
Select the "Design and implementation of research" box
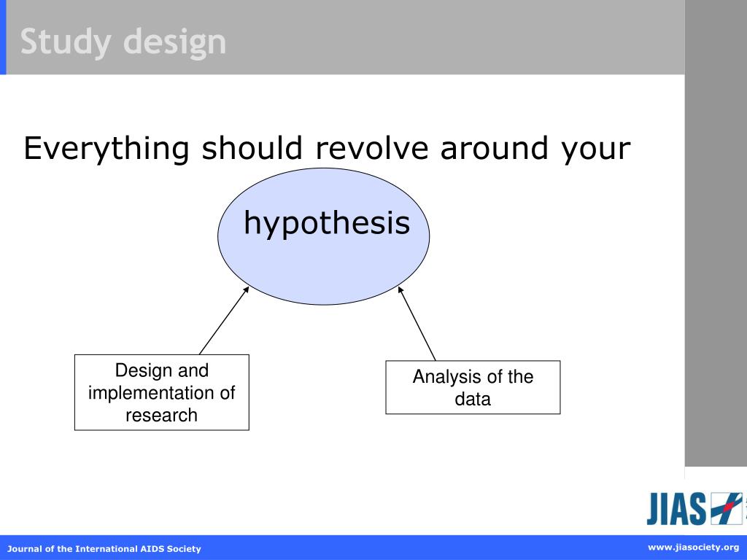(161, 392)
